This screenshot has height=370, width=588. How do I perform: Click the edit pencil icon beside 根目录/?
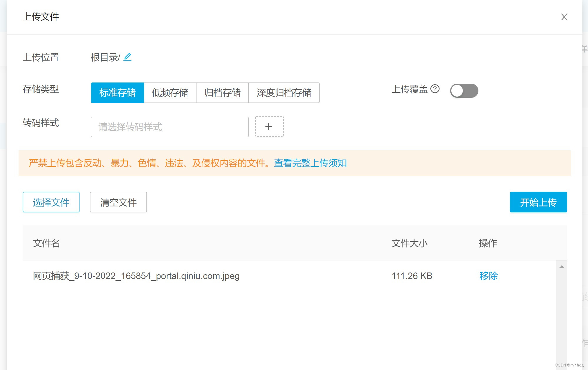(x=127, y=57)
